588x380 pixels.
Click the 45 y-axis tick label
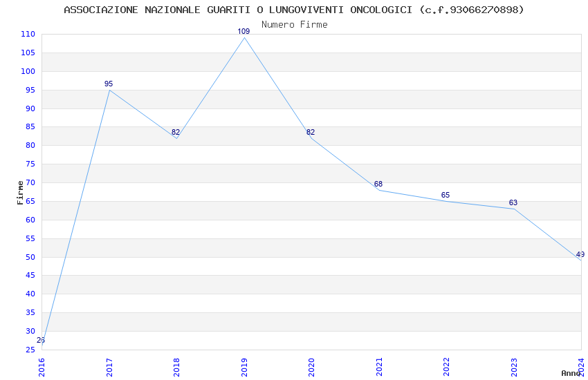click(x=30, y=275)
